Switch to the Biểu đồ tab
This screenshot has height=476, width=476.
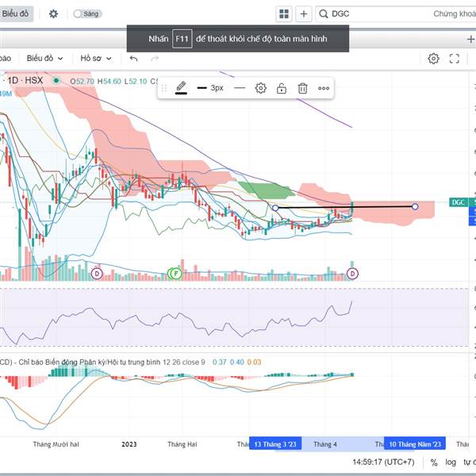click(16, 14)
